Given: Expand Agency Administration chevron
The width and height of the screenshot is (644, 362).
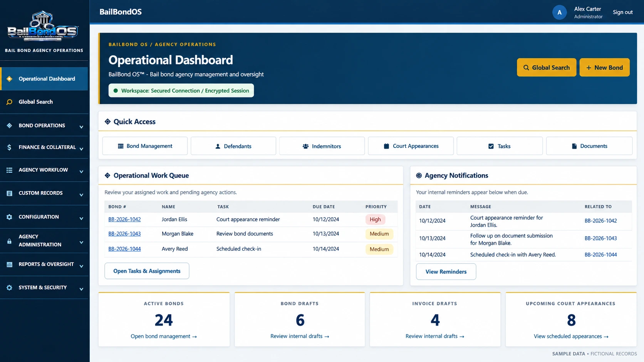Looking at the screenshot, I should tap(81, 242).
